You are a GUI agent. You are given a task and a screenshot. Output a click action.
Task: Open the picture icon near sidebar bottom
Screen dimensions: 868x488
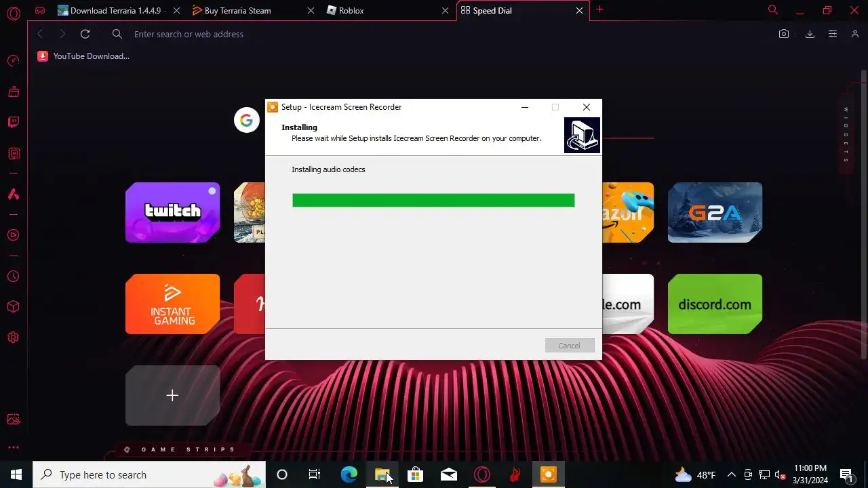click(13, 420)
